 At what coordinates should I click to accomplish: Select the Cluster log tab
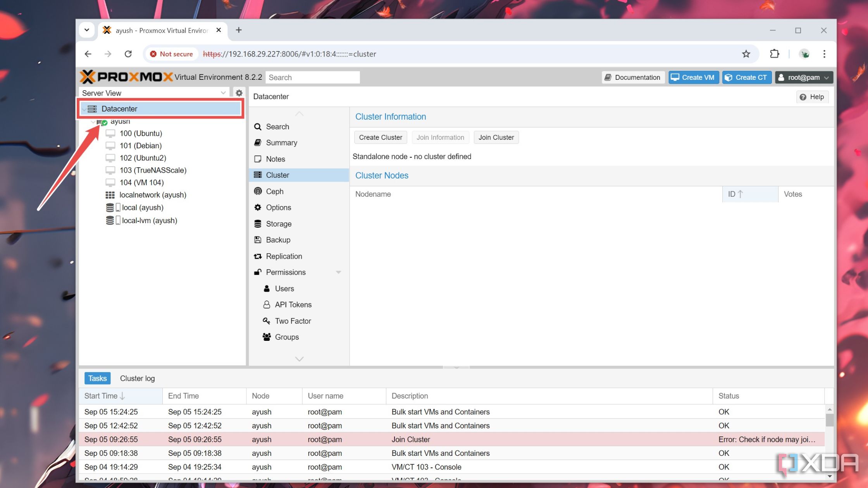coord(137,378)
